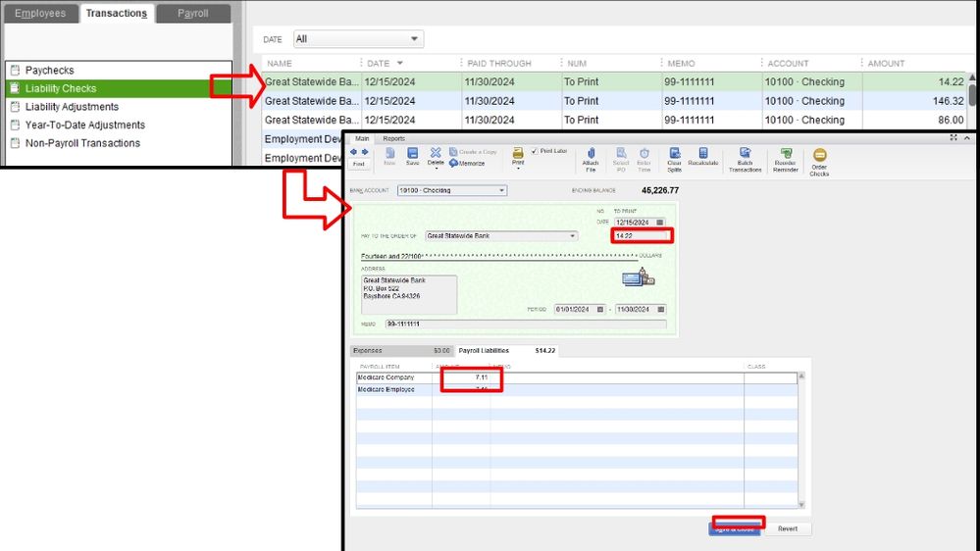Collapse the check ribbon with the caret icon

pyautogui.click(x=967, y=137)
